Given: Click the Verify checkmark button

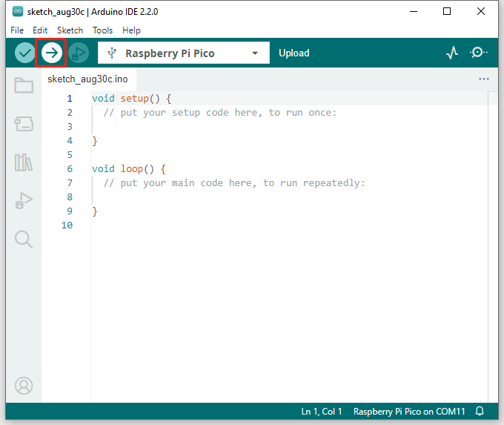Looking at the screenshot, I should pyautogui.click(x=24, y=53).
